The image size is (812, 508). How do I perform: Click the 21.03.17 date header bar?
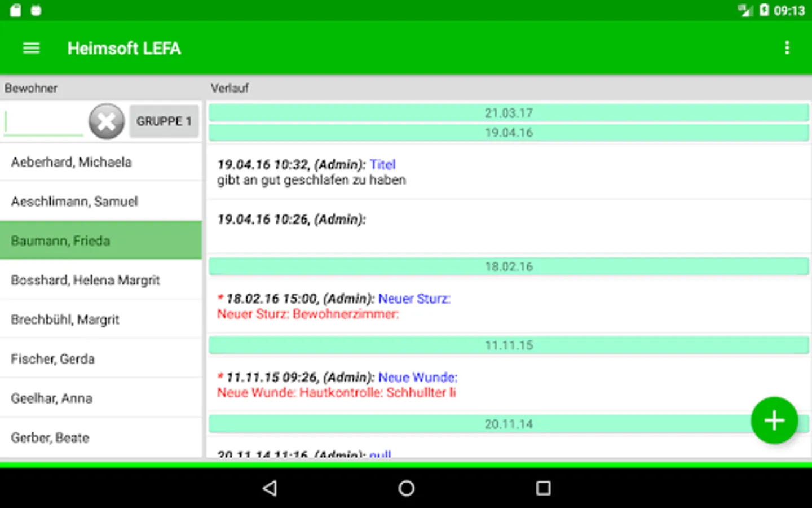coord(509,113)
